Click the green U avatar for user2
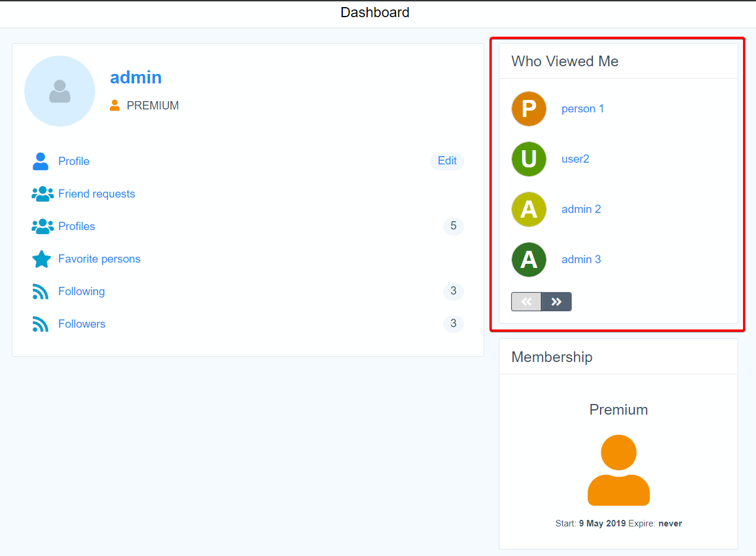This screenshot has height=556, width=756. pos(529,159)
